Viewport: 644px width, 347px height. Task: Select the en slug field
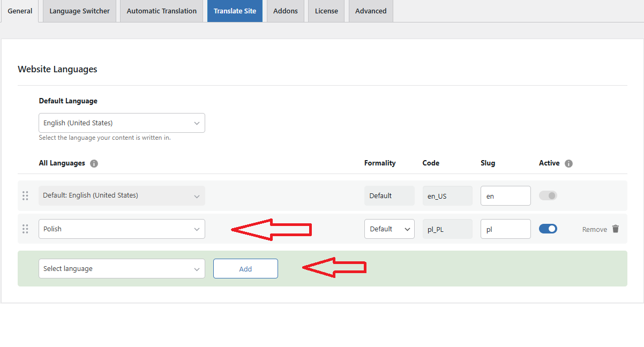tap(505, 195)
